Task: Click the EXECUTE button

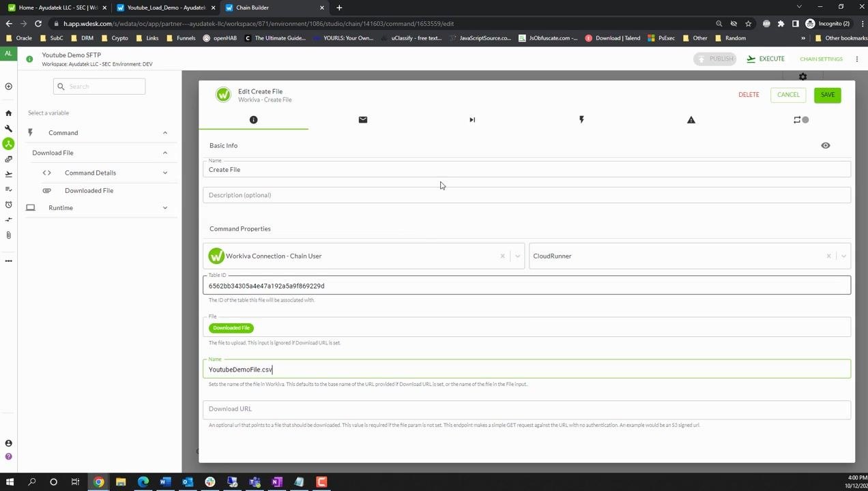Action: 766,59
